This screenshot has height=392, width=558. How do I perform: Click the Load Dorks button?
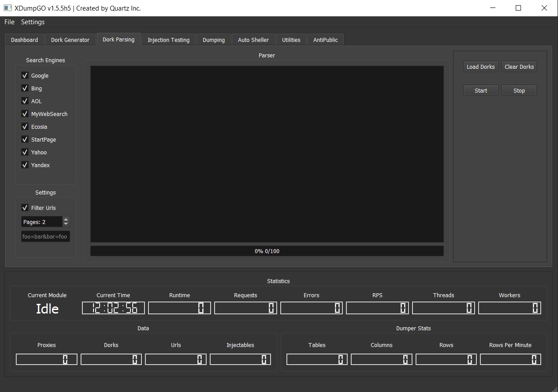481,67
